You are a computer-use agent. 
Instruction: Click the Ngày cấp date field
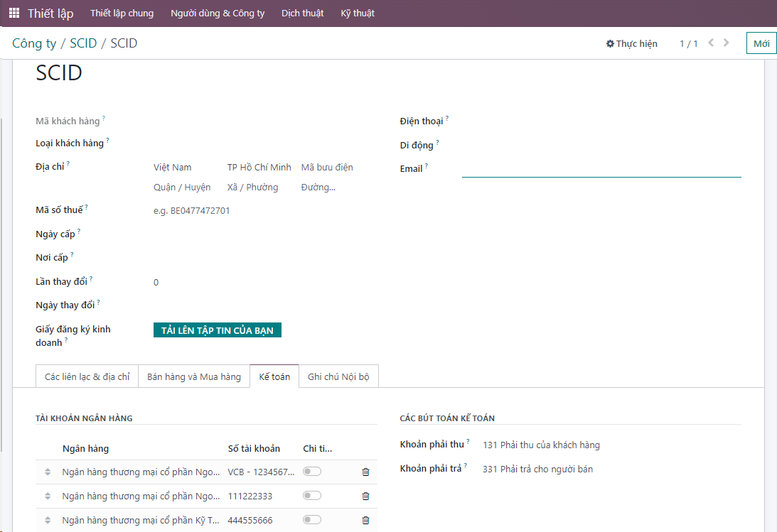[x=264, y=234]
